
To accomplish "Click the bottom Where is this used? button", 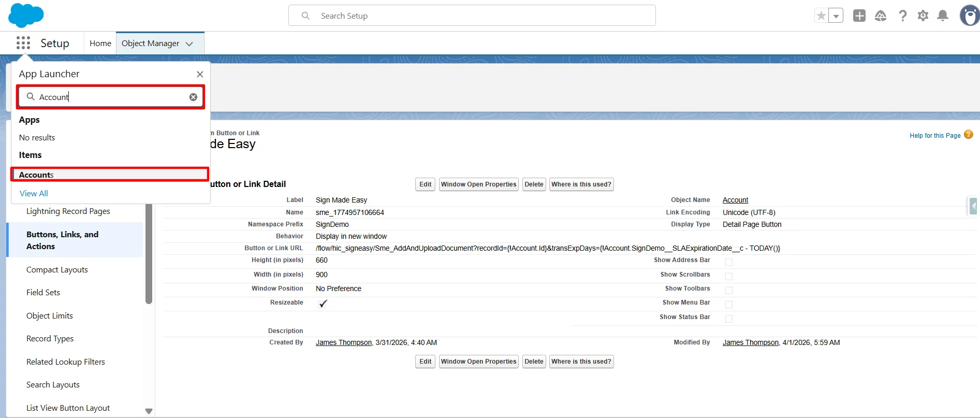I will click(x=581, y=362).
